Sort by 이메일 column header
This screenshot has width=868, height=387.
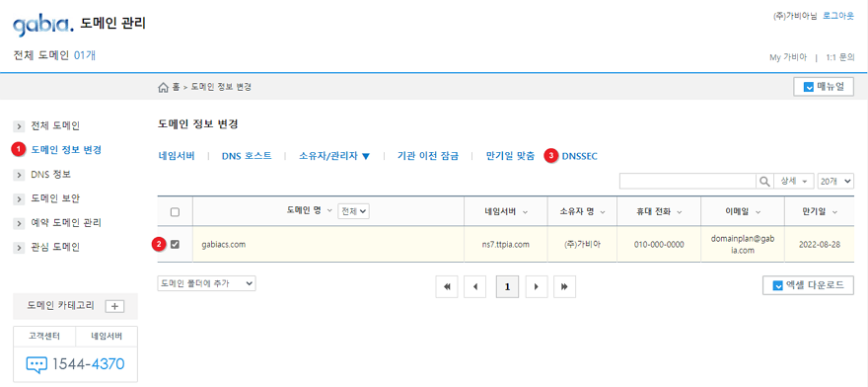point(743,212)
